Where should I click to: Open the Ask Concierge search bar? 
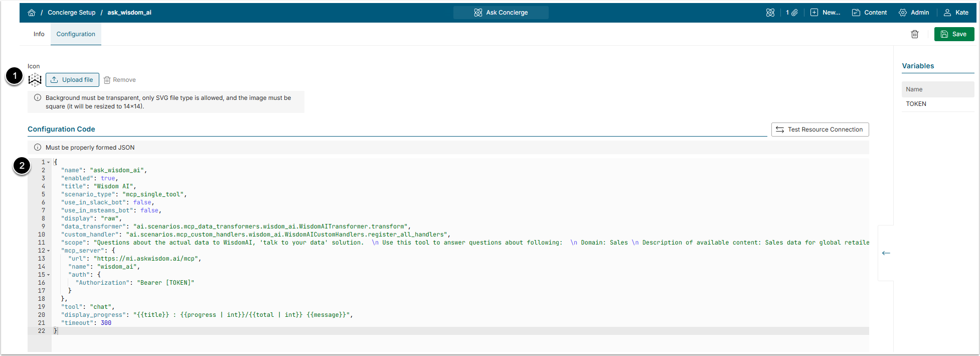point(501,13)
